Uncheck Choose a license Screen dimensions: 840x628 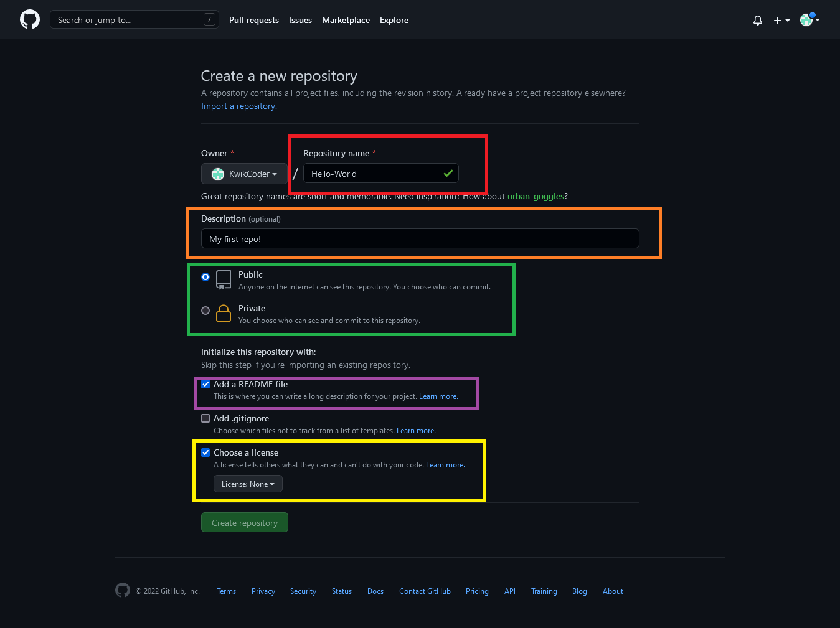(x=205, y=452)
